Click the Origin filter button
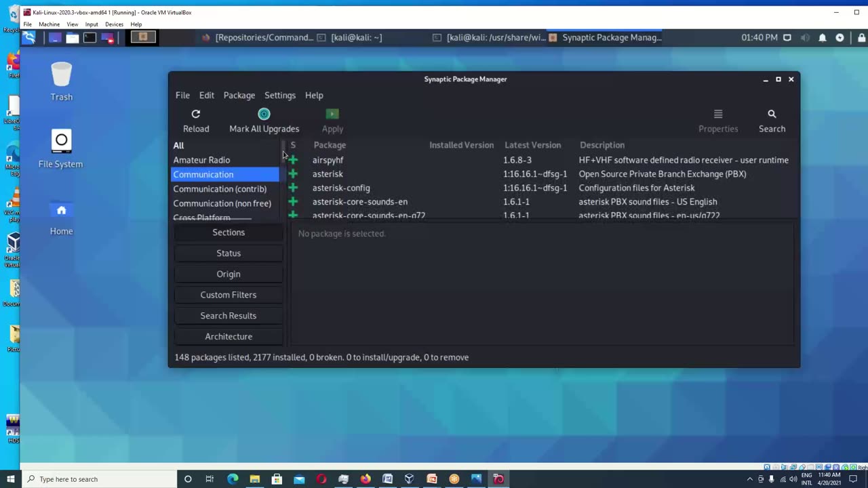Screen dimensions: 868x488 coord(229,274)
